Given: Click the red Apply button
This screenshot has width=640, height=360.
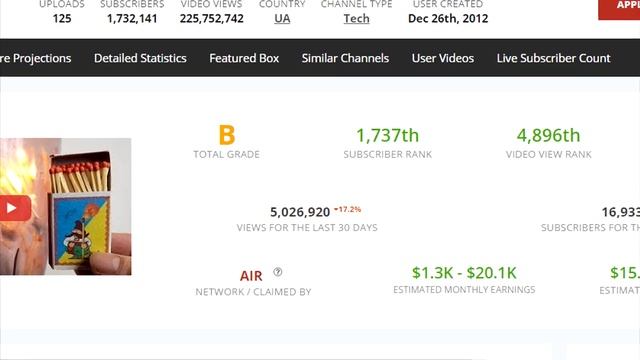Looking at the screenshot, I should pos(619,8).
